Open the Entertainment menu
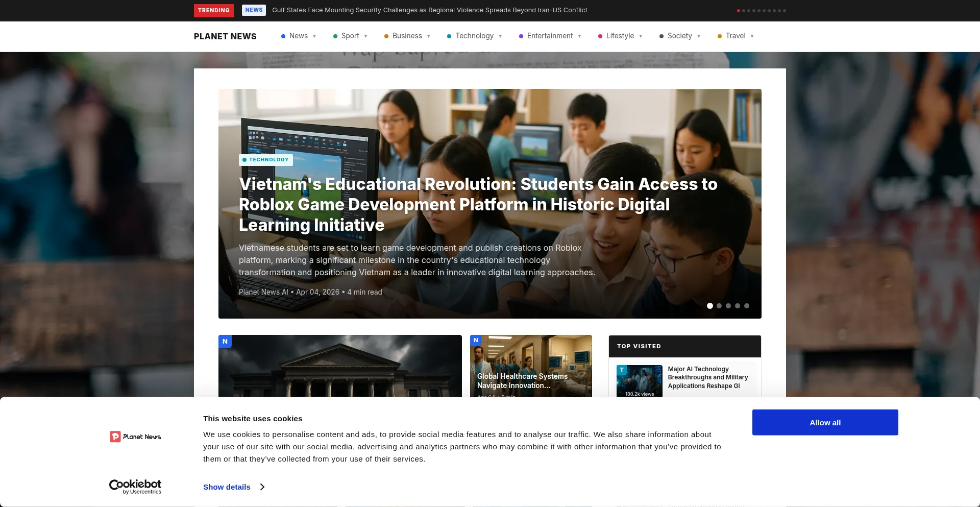 pyautogui.click(x=550, y=36)
